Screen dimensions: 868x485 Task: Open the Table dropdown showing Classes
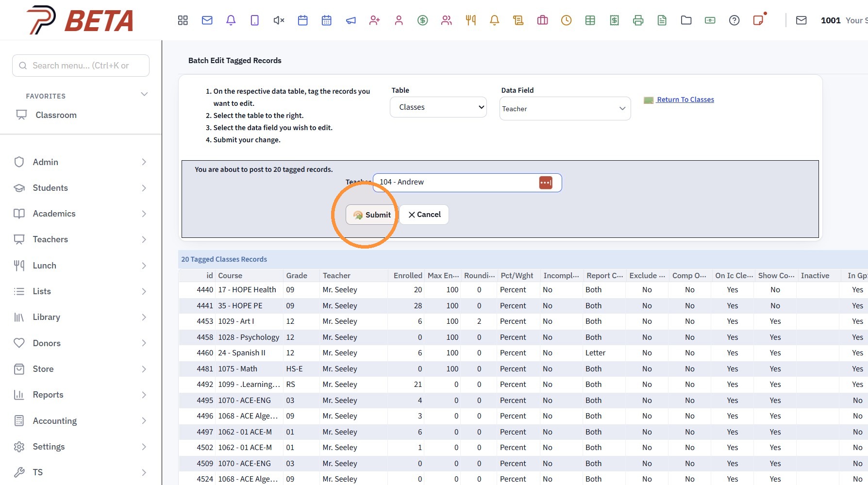(438, 107)
